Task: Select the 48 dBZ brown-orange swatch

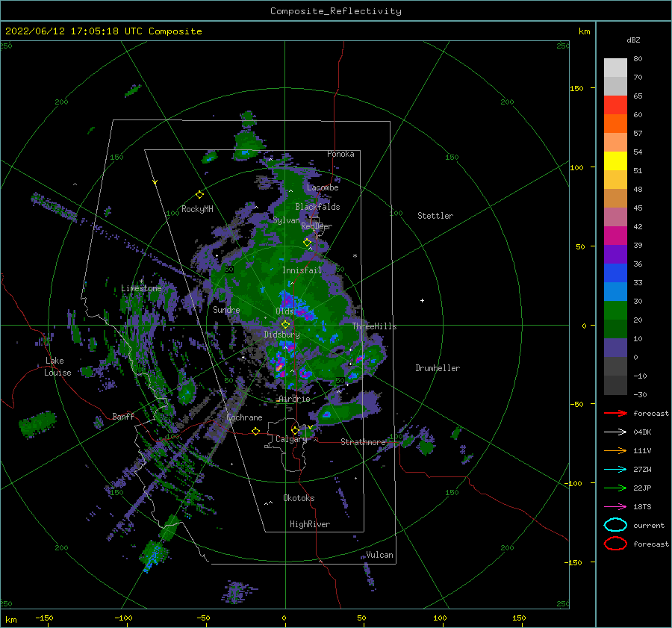Action: click(615, 198)
